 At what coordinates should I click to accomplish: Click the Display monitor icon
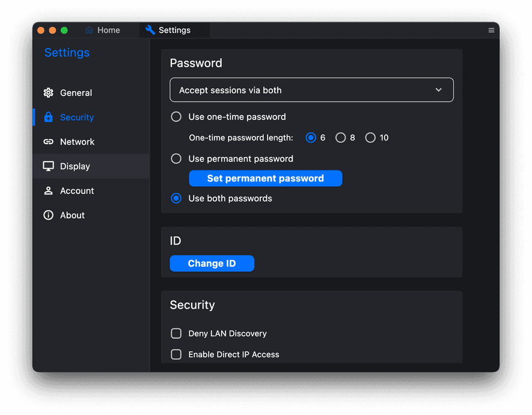(48, 166)
